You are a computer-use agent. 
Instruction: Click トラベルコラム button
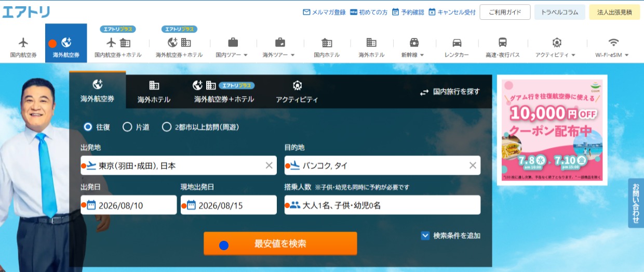560,12
